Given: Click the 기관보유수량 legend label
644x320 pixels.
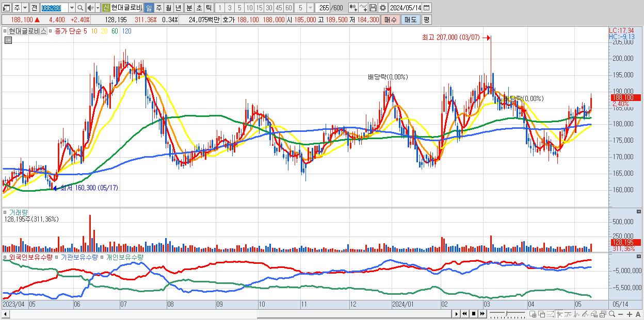Looking at the screenshot, I should point(79,257).
